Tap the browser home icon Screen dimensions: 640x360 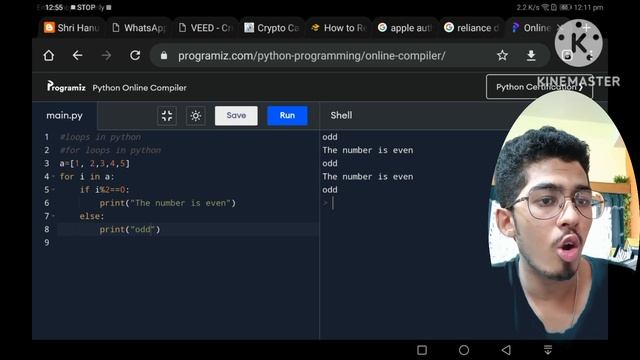coord(49,56)
